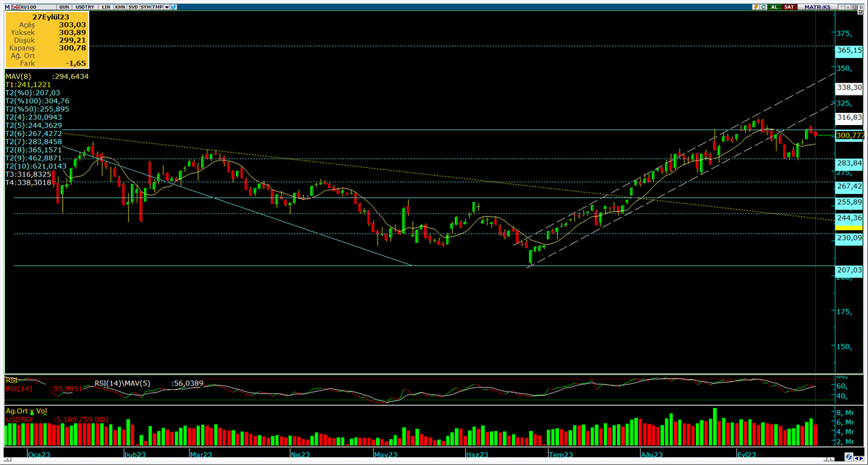Click the T2(8):365,1571 label
Image resolution: width=868 pixels, height=465 pixels.
(33, 150)
